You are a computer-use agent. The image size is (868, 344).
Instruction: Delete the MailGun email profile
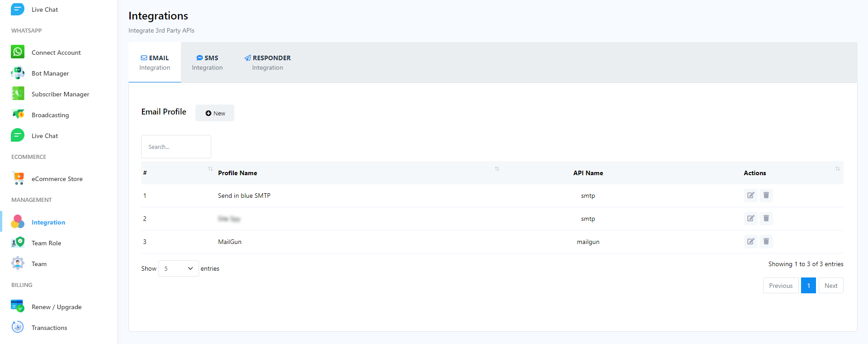(766, 242)
